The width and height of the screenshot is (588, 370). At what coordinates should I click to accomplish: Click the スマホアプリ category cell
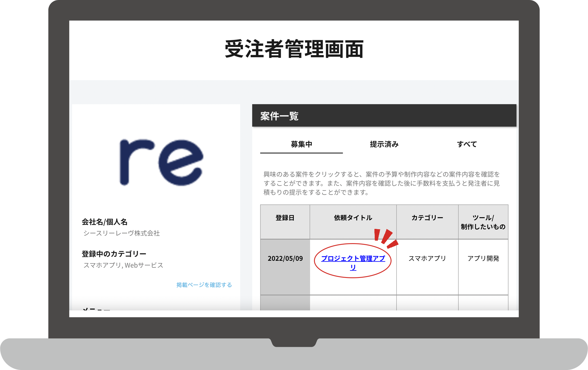pyautogui.click(x=427, y=258)
